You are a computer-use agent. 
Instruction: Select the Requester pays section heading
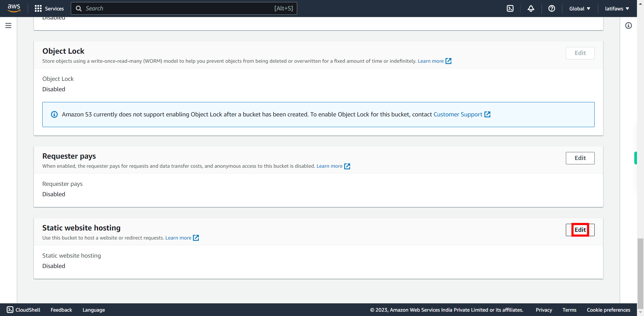coord(69,156)
